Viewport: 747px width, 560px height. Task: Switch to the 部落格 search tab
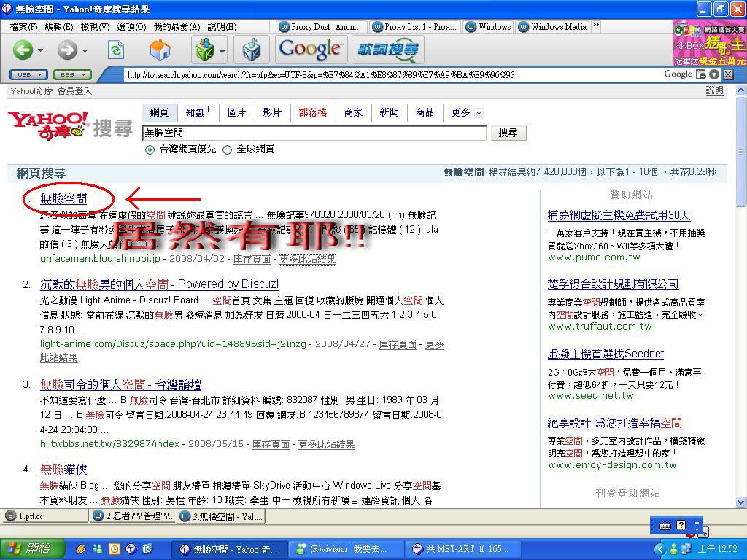312,113
